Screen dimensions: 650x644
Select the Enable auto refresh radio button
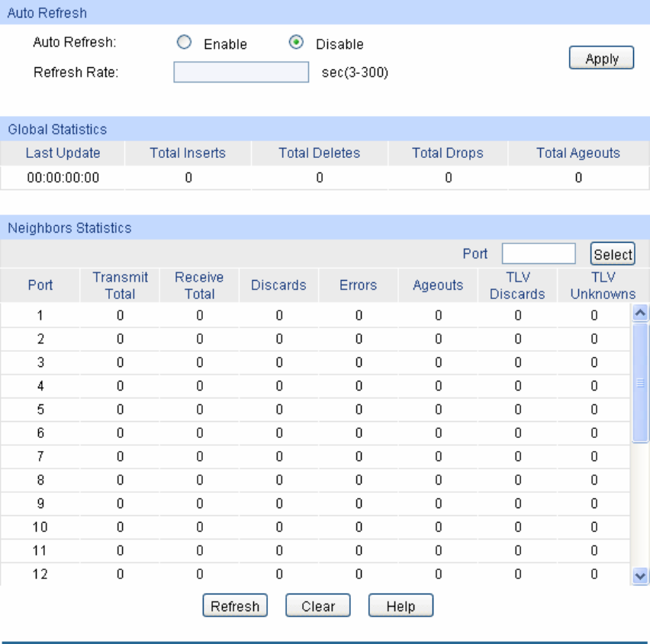(184, 43)
